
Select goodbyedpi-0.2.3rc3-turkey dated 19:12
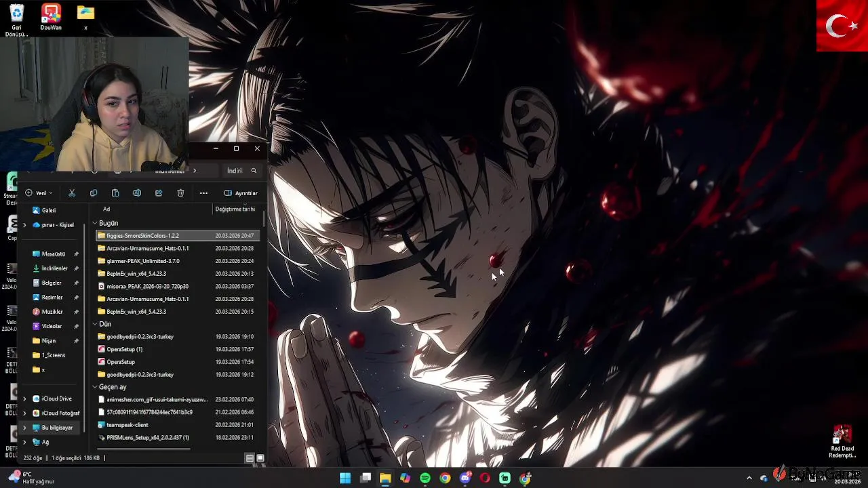point(178,374)
